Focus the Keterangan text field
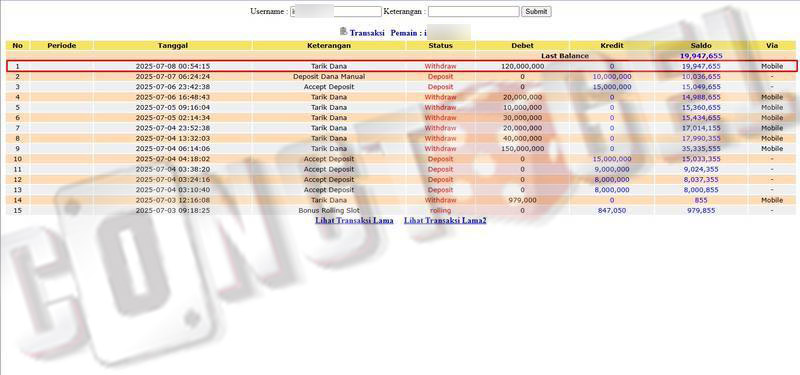The width and height of the screenshot is (800, 375). 473,11
